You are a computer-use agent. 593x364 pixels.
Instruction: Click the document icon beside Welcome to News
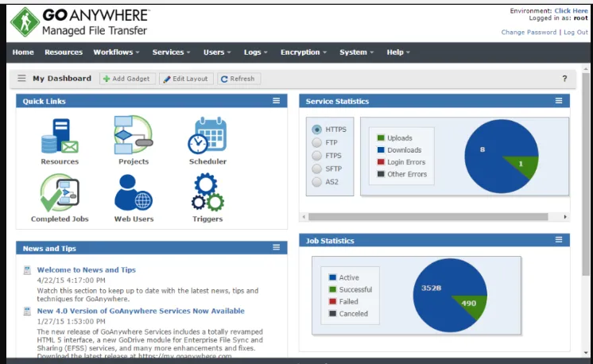pos(27,270)
